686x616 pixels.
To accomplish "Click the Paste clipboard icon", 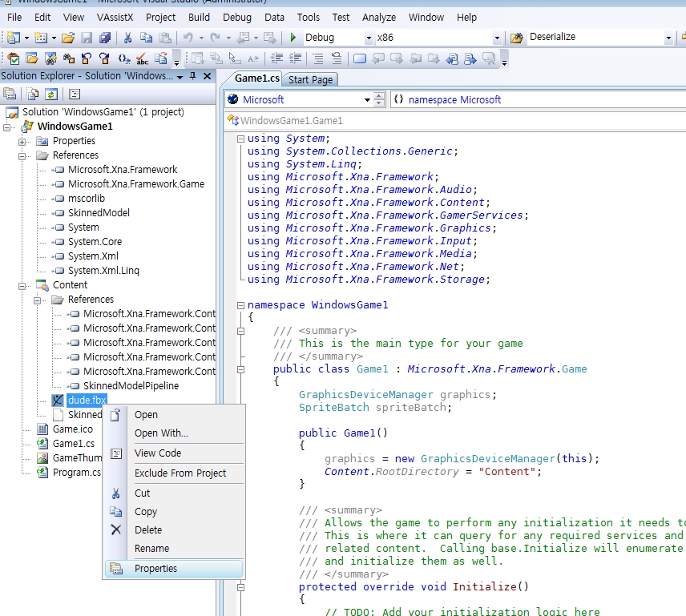I will [x=165, y=38].
